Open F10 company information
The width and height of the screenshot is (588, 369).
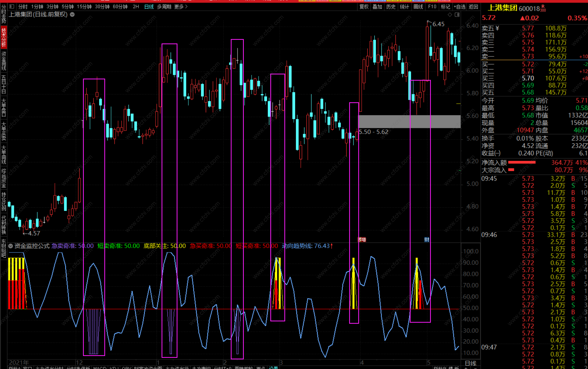click(432, 7)
